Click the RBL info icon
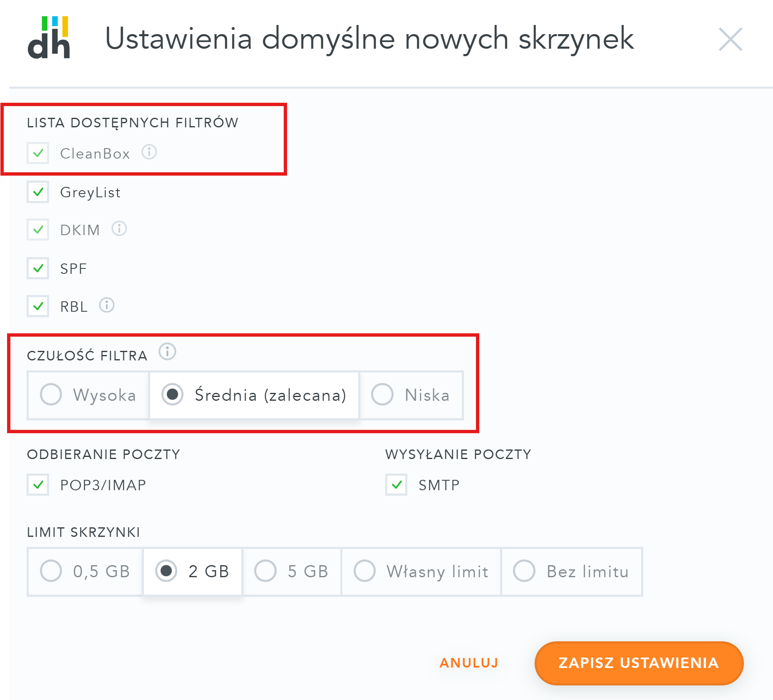The image size is (773, 700). click(107, 306)
